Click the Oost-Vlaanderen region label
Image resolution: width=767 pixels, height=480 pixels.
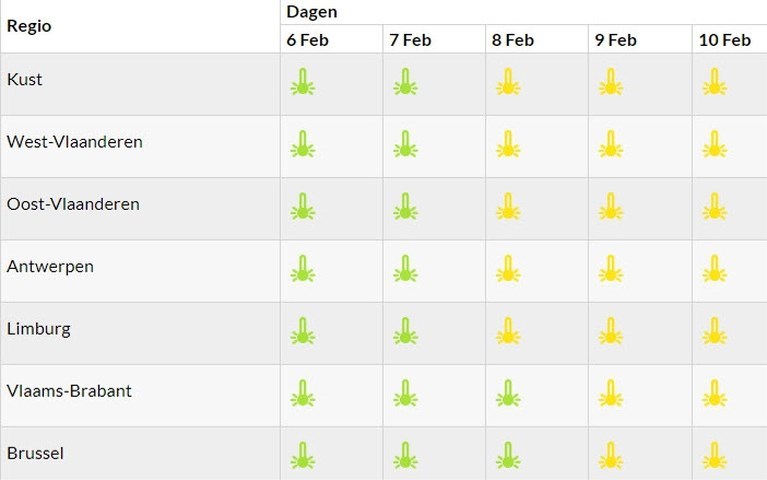73,204
